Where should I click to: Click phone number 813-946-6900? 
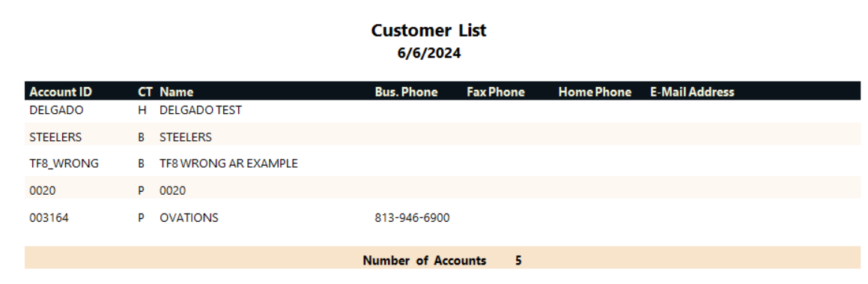pos(412,218)
